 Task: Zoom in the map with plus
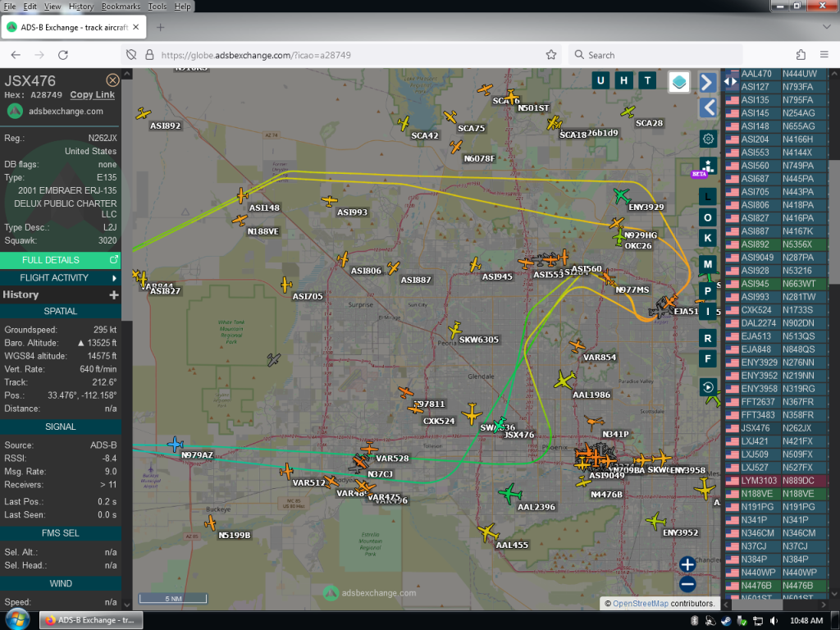pyautogui.click(x=687, y=564)
